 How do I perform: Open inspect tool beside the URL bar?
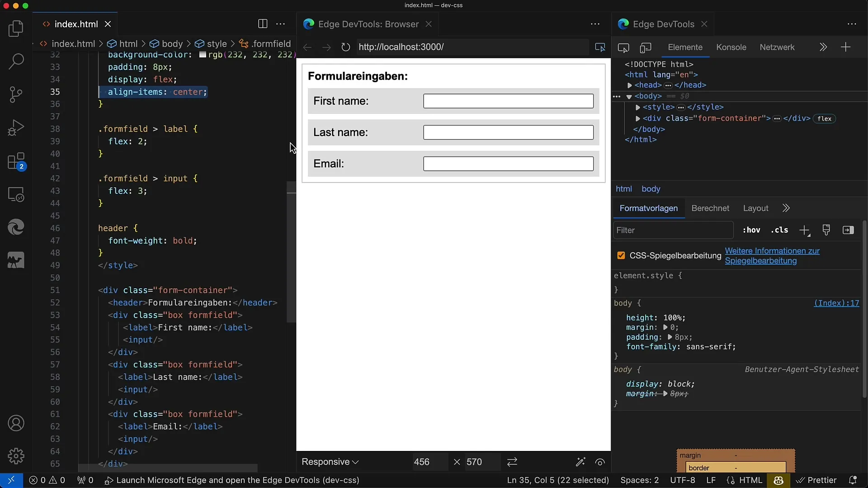pos(600,47)
